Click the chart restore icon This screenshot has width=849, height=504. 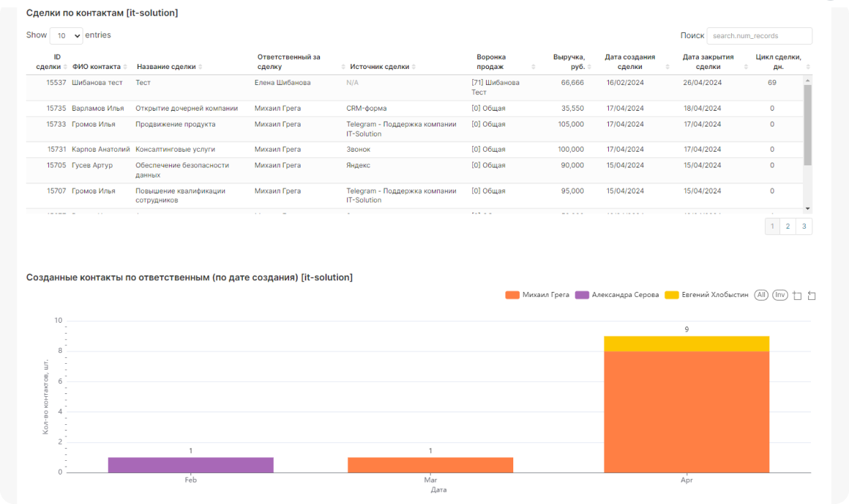[812, 295]
